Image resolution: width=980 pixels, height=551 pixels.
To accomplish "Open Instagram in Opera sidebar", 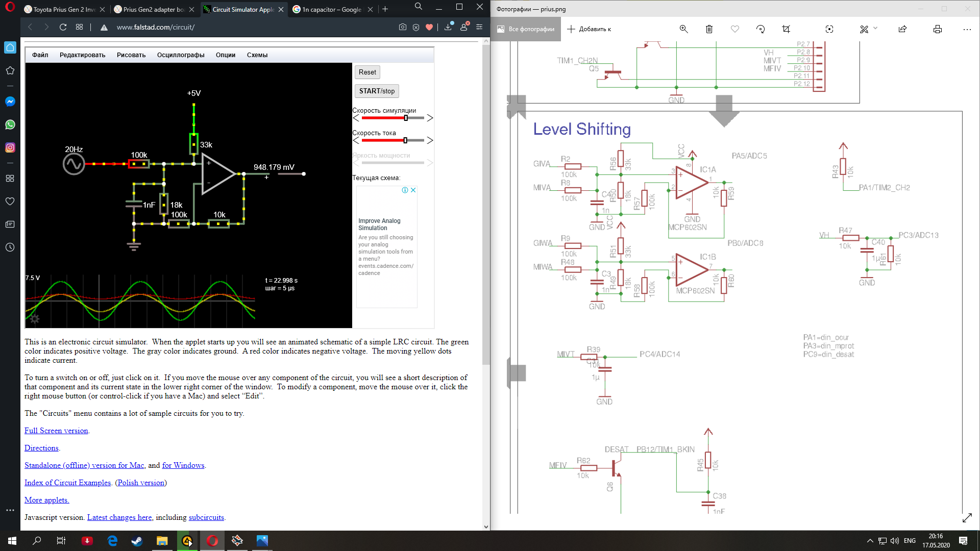I will point(10,147).
